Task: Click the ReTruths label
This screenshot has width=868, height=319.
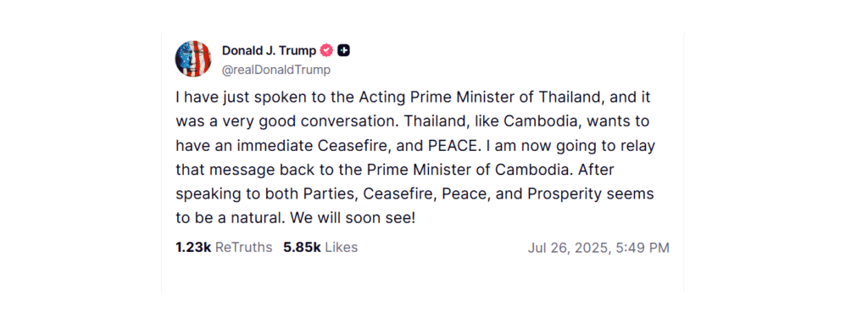Action: pos(243,248)
